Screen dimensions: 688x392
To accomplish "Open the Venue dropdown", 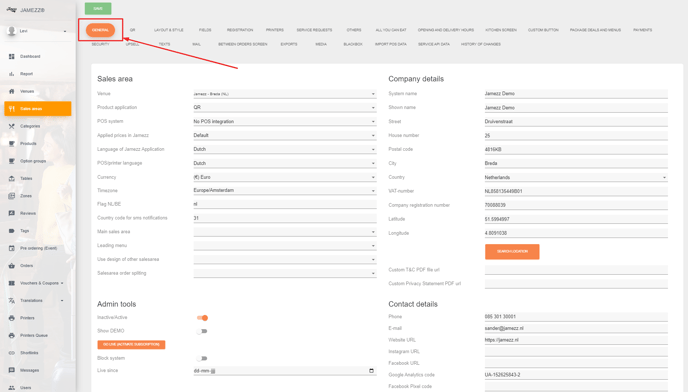I will tap(285, 94).
